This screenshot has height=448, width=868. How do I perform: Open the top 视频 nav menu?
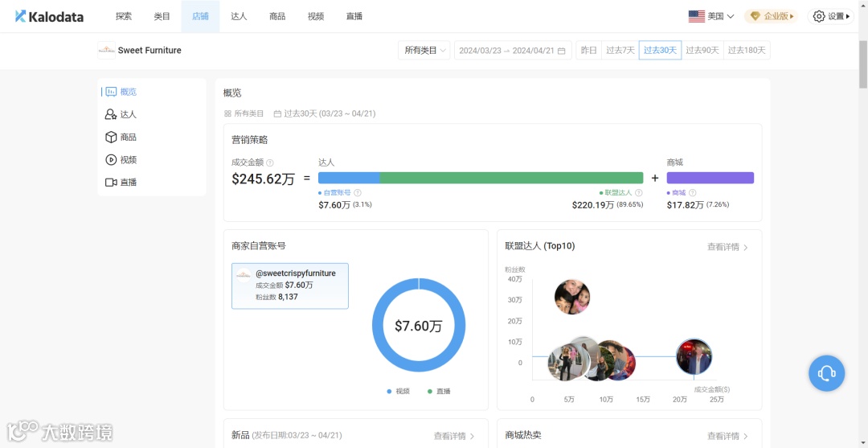(x=316, y=17)
